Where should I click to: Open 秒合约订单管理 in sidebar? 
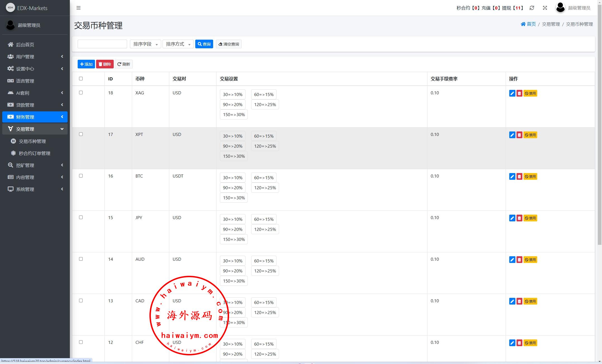click(x=34, y=153)
